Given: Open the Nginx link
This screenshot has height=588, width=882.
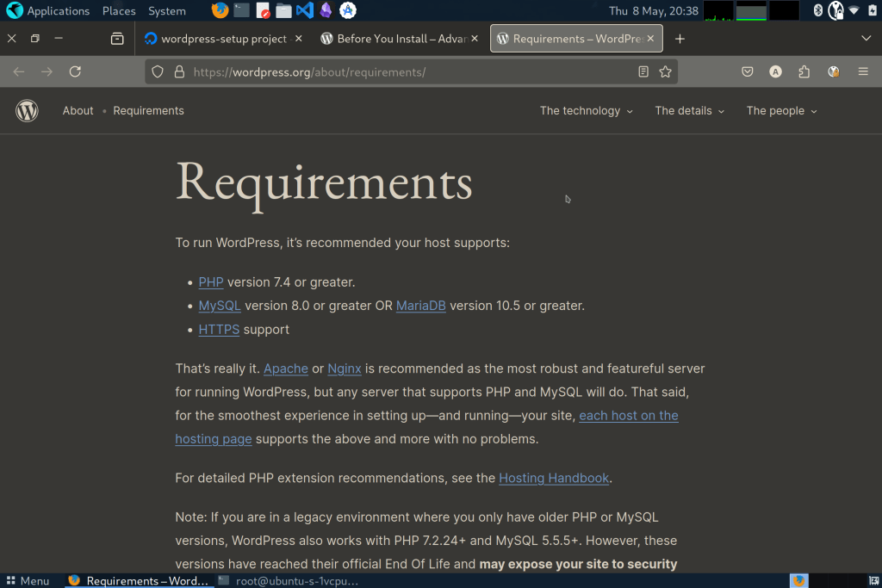Looking at the screenshot, I should coord(345,368).
